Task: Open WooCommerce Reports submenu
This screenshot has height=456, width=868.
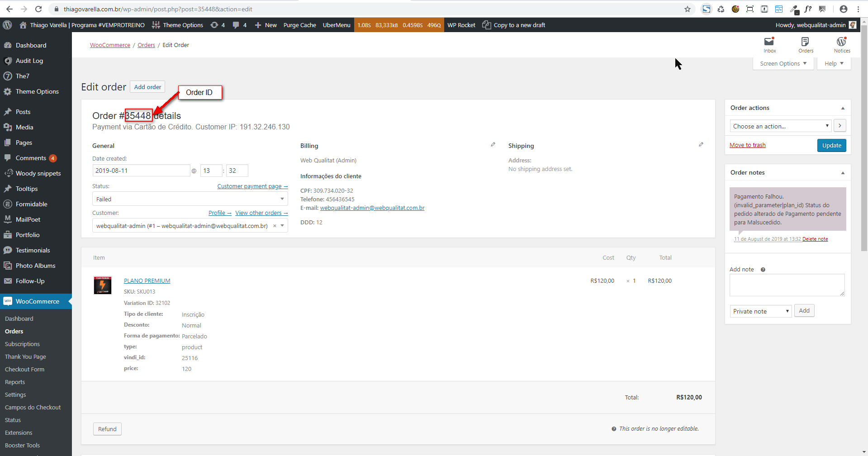Action: point(15,382)
